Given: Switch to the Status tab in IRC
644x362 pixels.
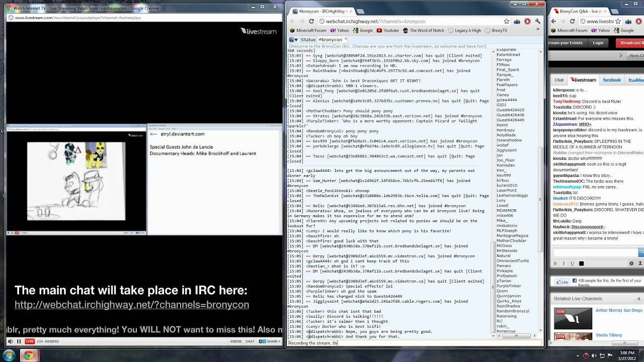Looking at the screenshot, I should pyautogui.click(x=308, y=39).
